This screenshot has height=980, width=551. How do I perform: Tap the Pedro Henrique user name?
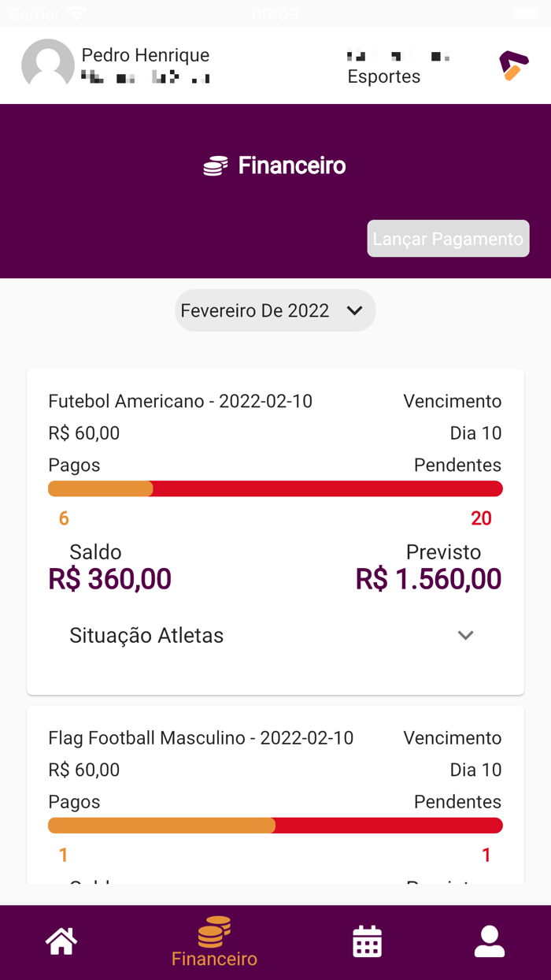(x=146, y=55)
